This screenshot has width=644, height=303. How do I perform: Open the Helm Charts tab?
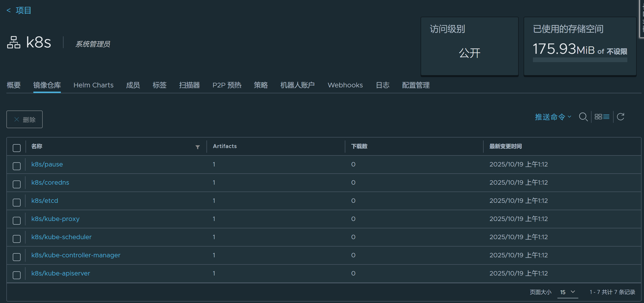point(93,85)
